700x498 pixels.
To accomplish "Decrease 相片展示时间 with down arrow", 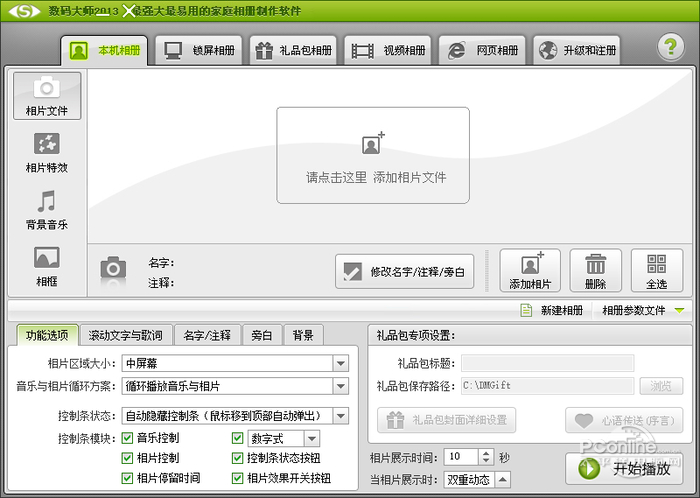I will click(x=486, y=461).
